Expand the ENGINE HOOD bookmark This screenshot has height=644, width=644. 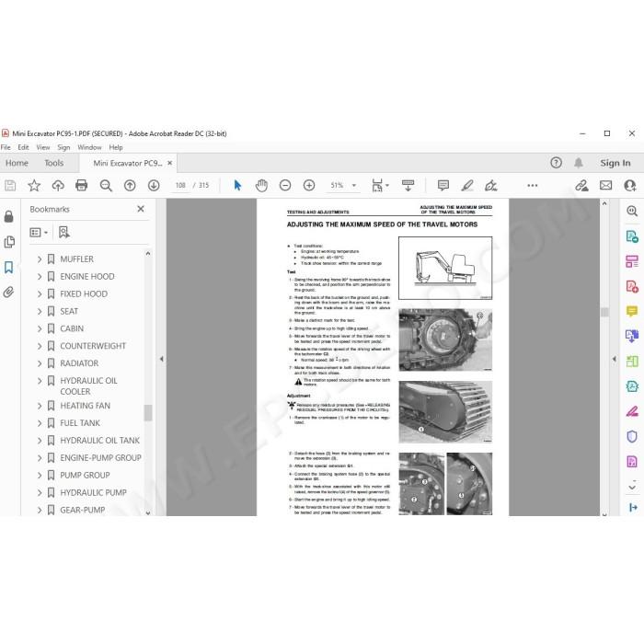tap(40, 277)
